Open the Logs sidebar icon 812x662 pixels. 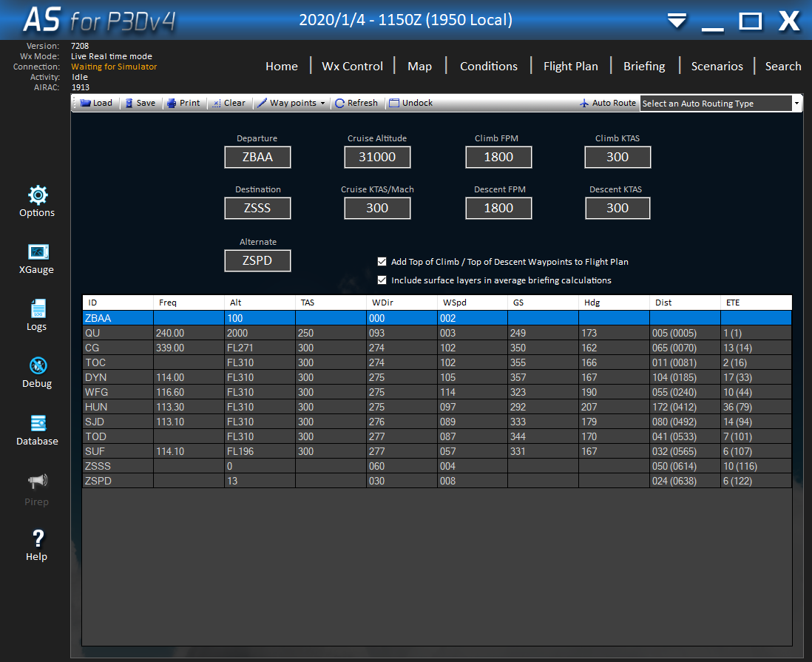coord(37,309)
